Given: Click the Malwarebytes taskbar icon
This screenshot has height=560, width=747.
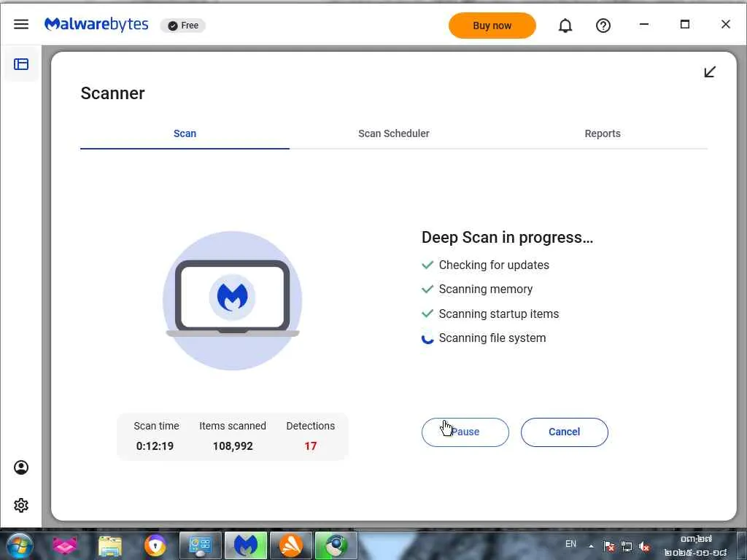Looking at the screenshot, I should 246,545.
